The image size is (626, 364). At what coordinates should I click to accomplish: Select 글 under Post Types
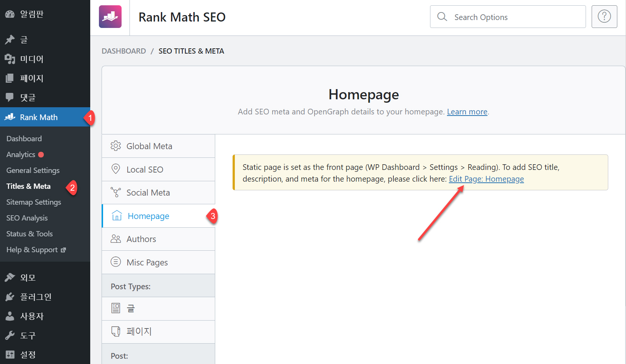[158, 309]
